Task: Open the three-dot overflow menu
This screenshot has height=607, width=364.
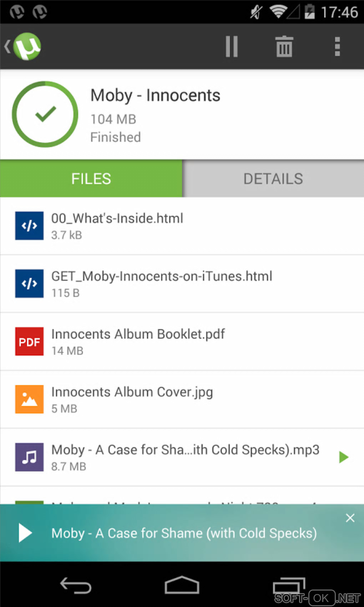Action: pyautogui.click(x=337, y=47)
